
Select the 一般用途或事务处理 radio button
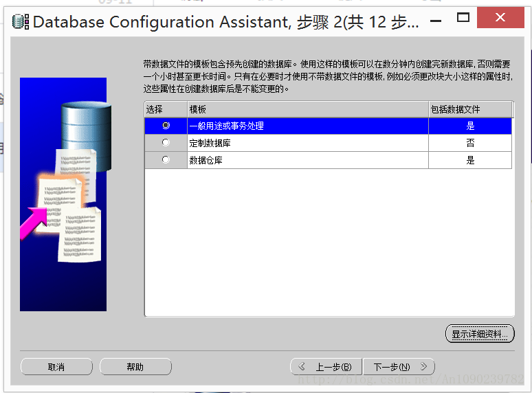(x=166, y=126)
